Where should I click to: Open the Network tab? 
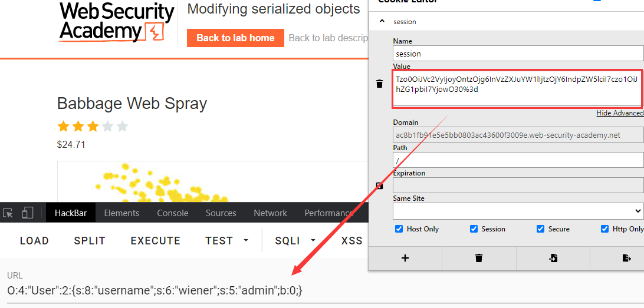[270, 213]
